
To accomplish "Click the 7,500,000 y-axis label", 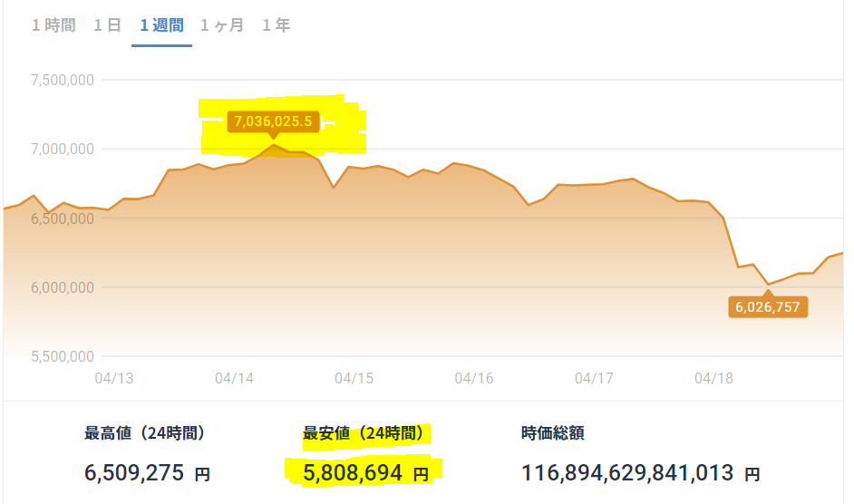I will [x=63, y=80].
